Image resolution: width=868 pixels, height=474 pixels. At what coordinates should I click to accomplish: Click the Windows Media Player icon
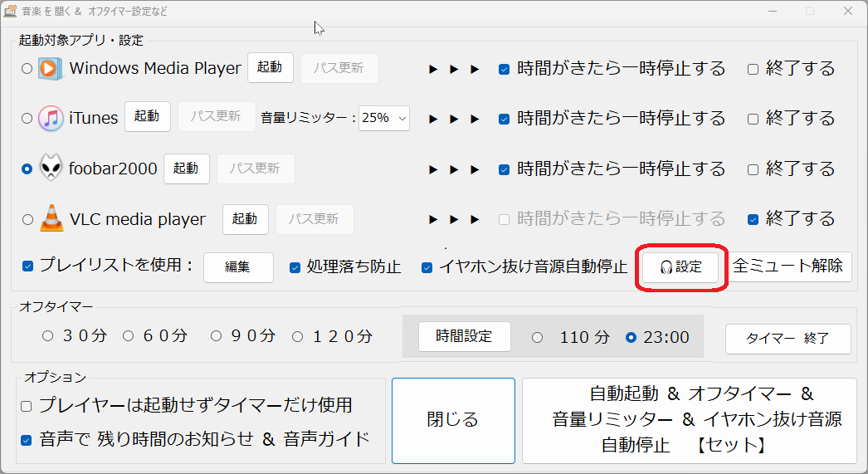[49, 69]
